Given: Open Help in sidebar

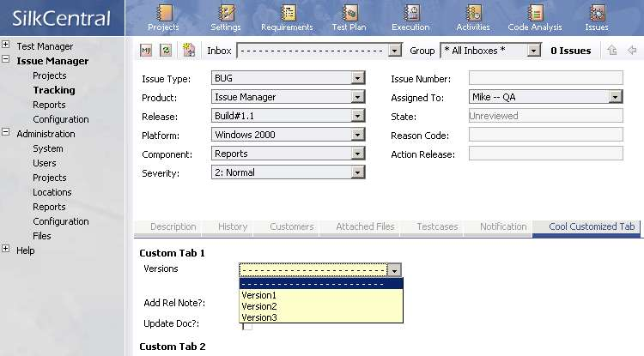Looking at the screenshot, I should (26, 250).
